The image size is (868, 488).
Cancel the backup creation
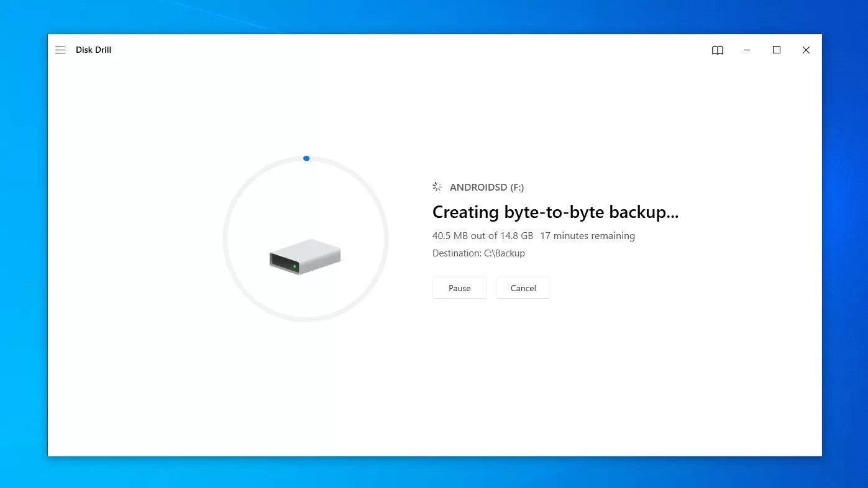(523, 287)
